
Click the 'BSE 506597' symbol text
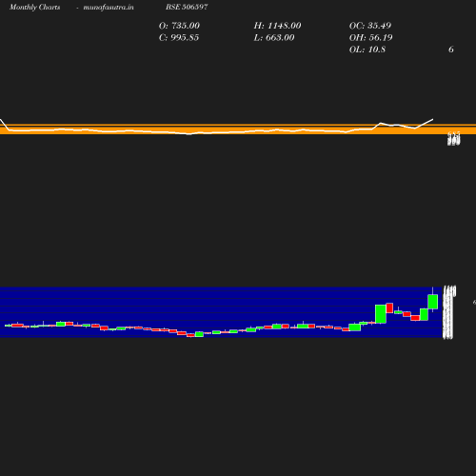pyautogui.click(x=187, y=7)
